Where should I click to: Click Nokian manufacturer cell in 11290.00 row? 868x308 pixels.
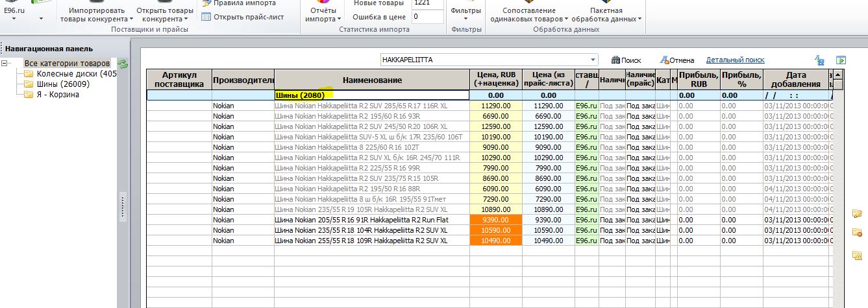[243, 106]
